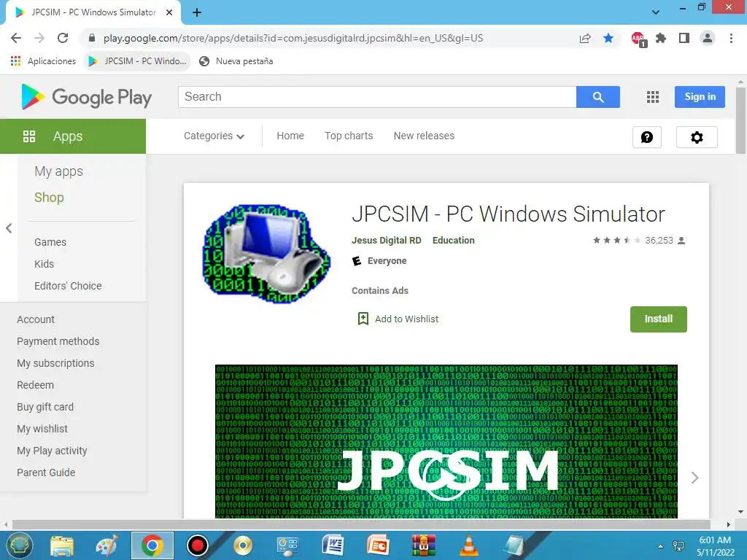Open the New releases tab
Viewport: 747px width, 560px height.
[424, 136]
